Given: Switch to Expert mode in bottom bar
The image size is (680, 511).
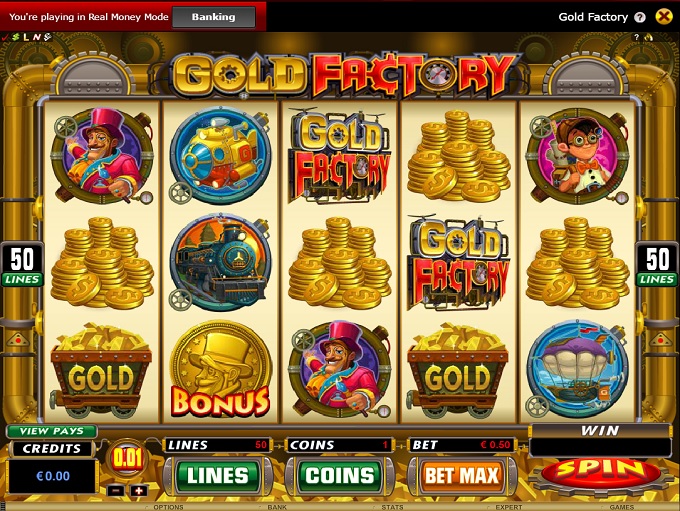Looking at the screenshot, I should pos(508,507).
